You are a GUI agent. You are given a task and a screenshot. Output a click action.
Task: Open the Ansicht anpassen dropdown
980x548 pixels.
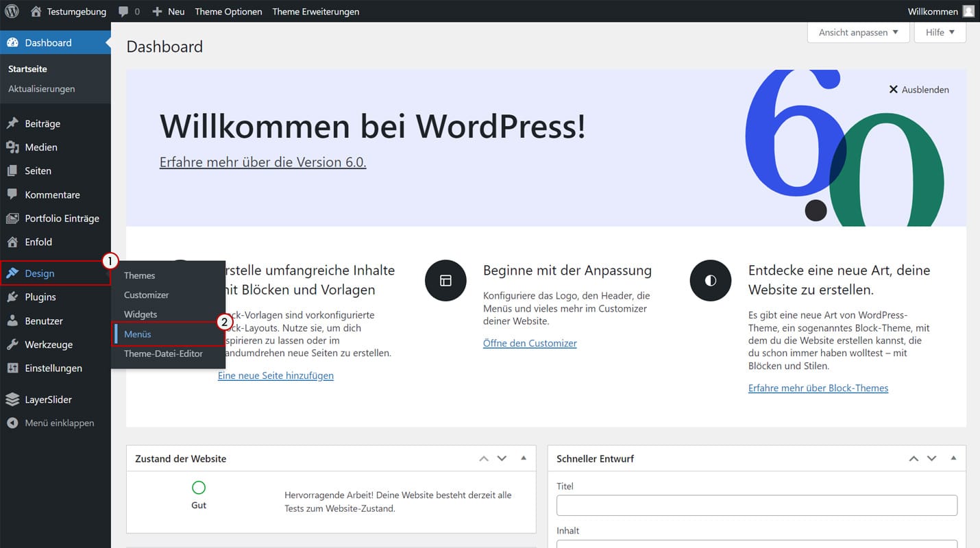point(859,32)
